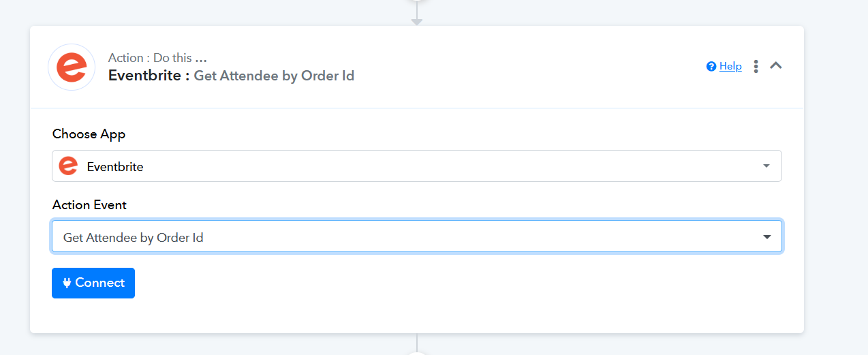The width and height of the screenshot is (868, 355).
Task: Click the plug icon on Connect button
Action: [x=67, y=283]
